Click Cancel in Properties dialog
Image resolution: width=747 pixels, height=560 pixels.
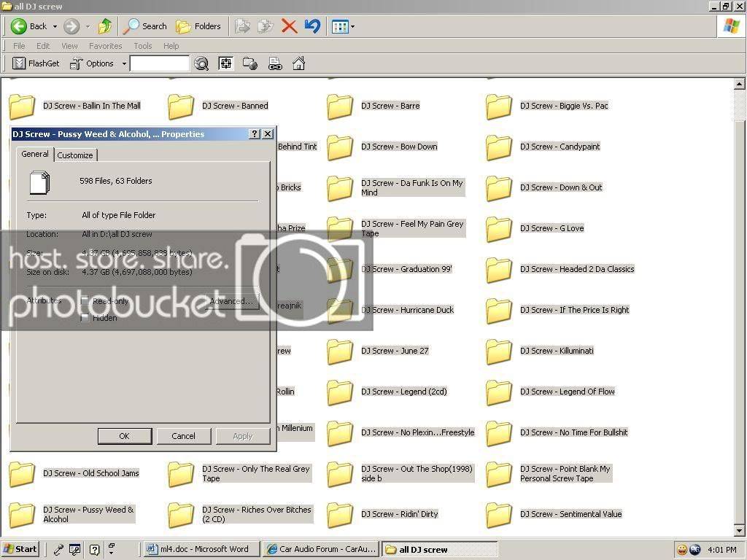pos(183,436)
